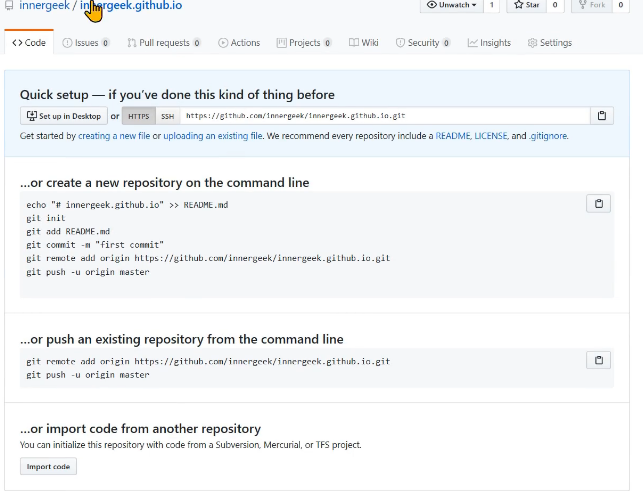Click Set up in Desktop
643x494 pixels.
64,116
